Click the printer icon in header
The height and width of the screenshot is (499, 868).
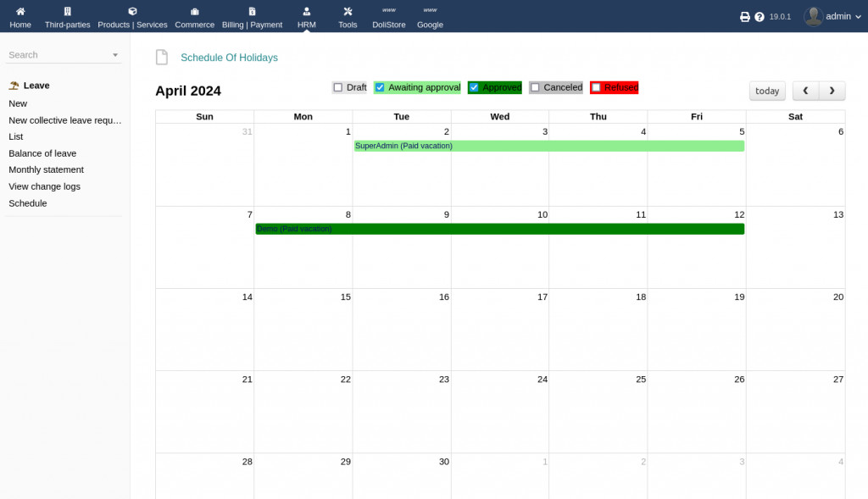point(745,17)
